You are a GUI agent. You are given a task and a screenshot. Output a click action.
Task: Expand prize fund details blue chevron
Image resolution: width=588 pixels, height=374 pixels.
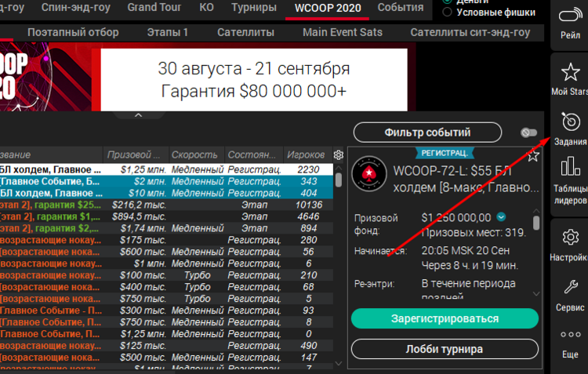click(502, 217)
